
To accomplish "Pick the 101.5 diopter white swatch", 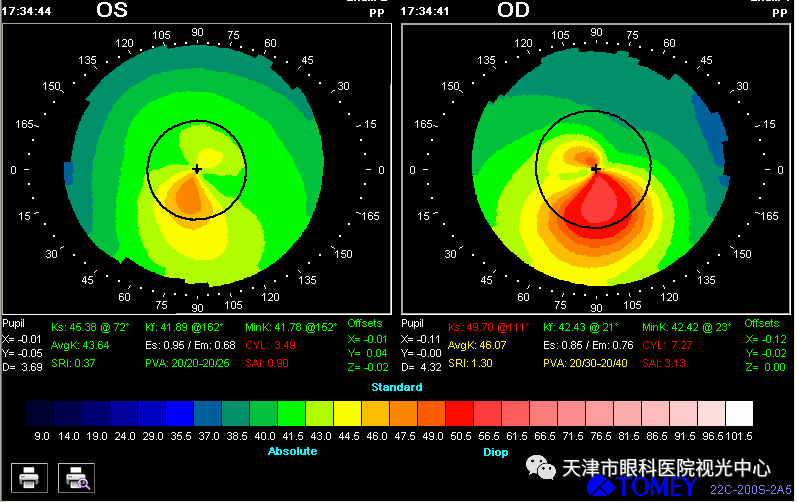I will (x=739, y=414).
